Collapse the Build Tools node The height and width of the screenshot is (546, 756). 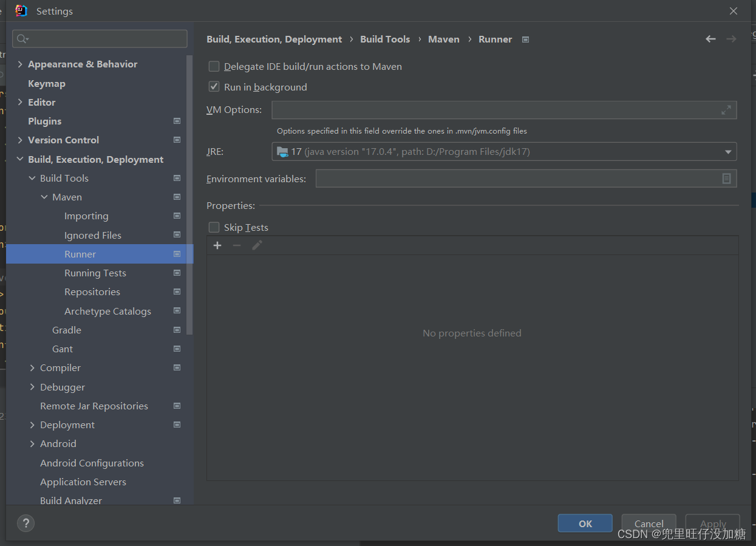tap(32, 178)
